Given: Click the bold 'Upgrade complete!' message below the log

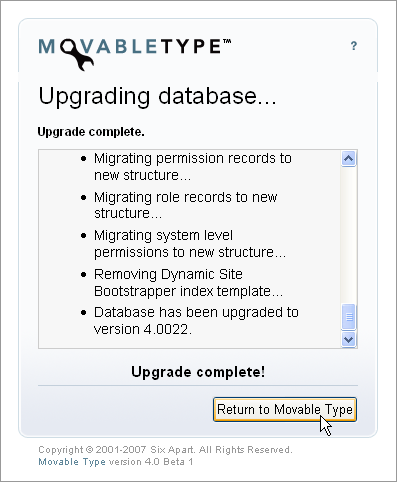Looking at the screenshot, I should point(198,372).
